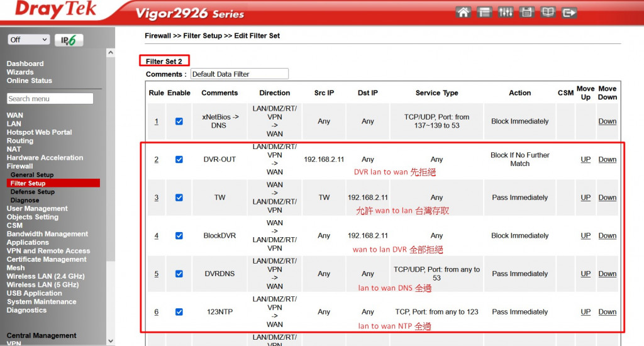
Task: Open Defense Setup under Firewall
Action: (x=33, y=192)
